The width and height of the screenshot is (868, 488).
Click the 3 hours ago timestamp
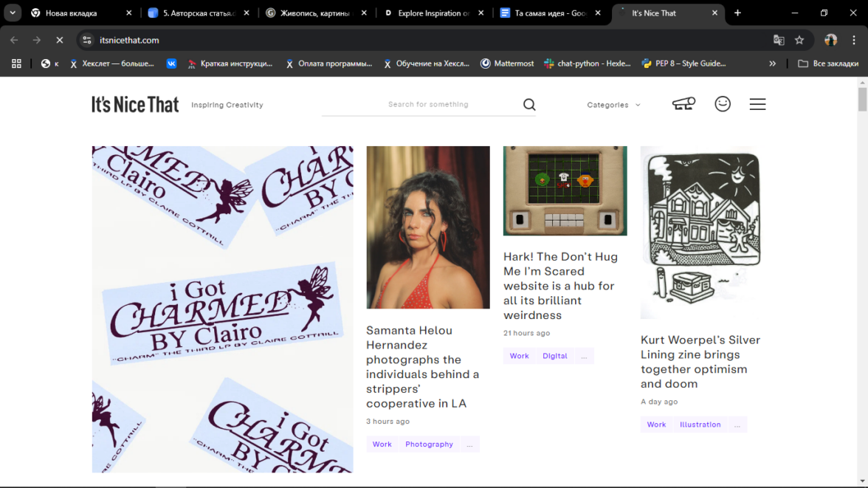(x=387, y=422)
